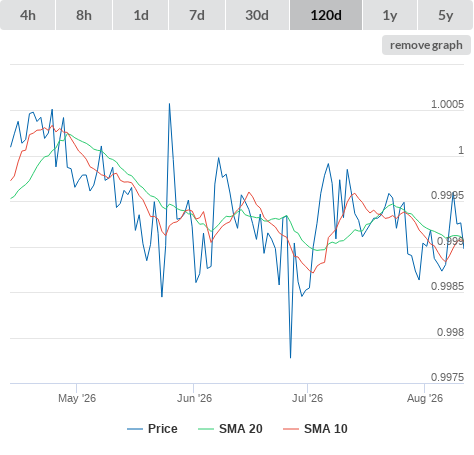Click the red SMA 10 legend marker
The height and width of the screenshot is (455, 474).
(x=291, y=429)
